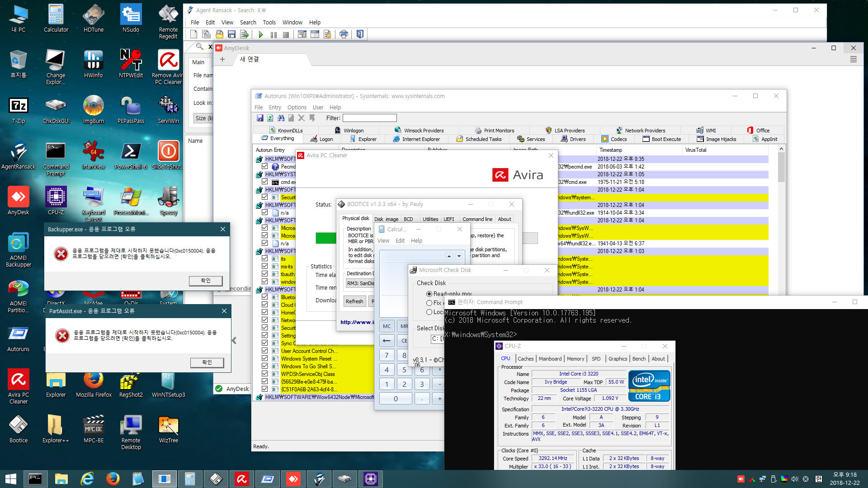This screenshot has width=868, height=488.
Task: Open NTPWEdit desktop shortcut
Action: (x=131, y=64)
